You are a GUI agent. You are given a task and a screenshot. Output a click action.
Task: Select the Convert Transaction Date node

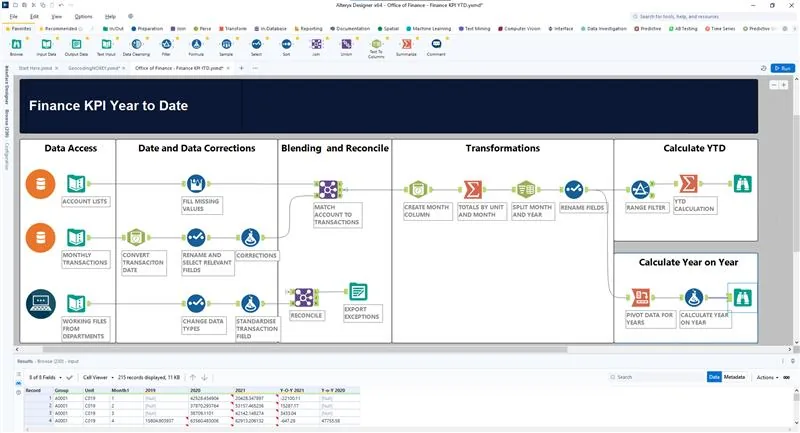coord(136,237)
